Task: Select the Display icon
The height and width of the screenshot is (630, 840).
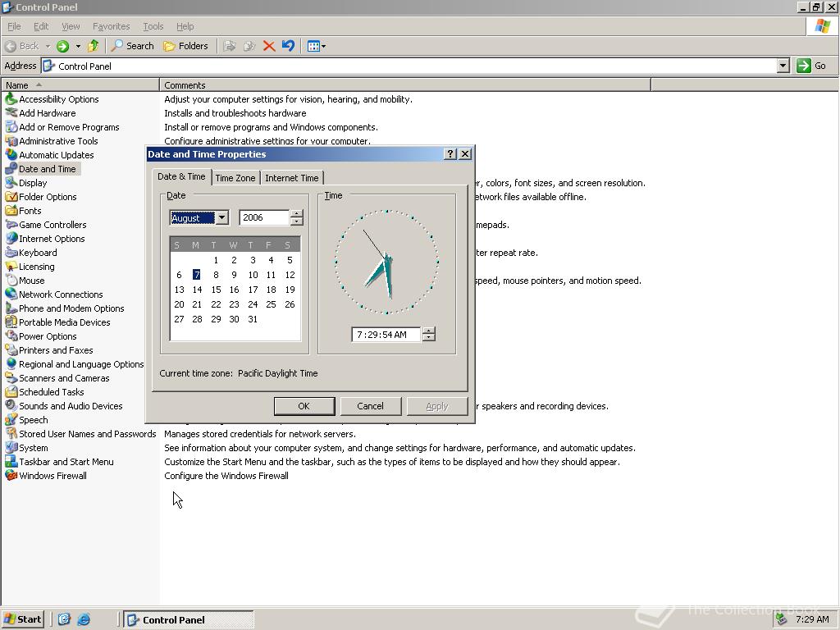Action: [11, 183]
